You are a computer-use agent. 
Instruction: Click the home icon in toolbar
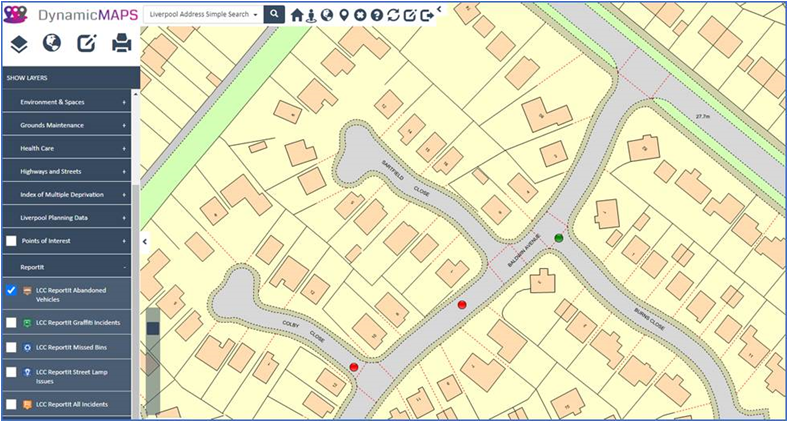click(x=297, y=15)
